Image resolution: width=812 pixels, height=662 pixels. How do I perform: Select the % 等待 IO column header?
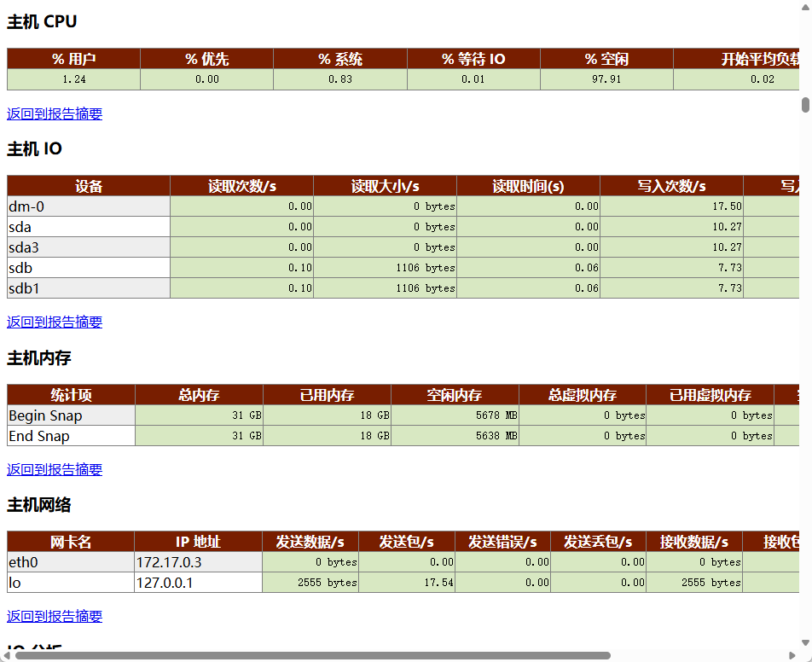[473, 59]
